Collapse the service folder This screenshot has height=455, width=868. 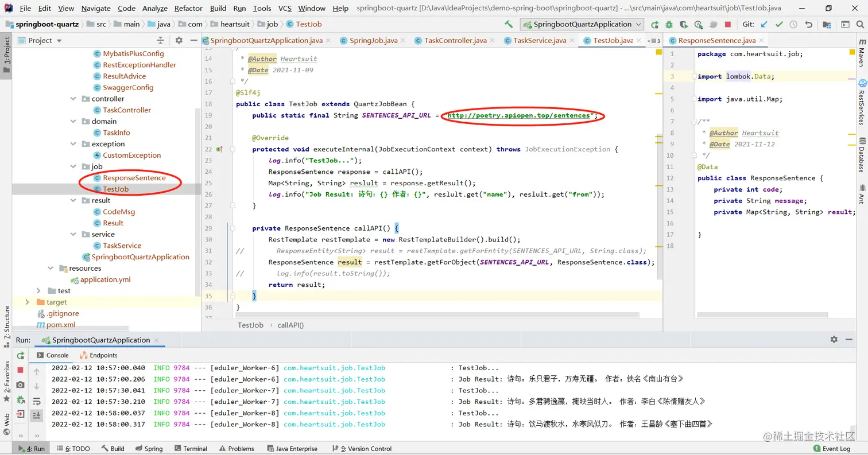(x=73, y=234)
